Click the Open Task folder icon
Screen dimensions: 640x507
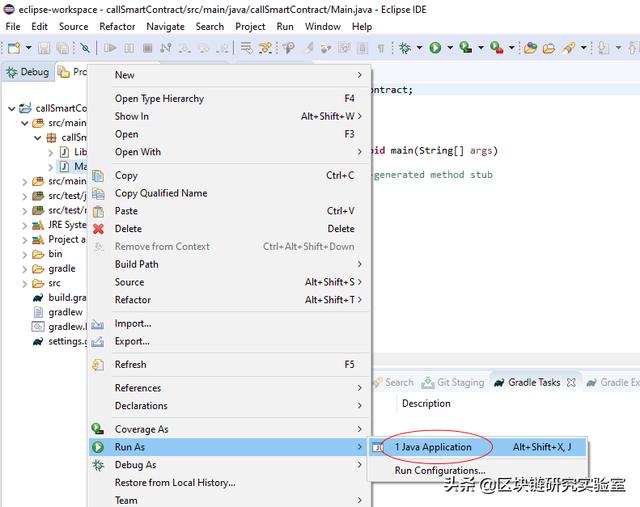pyautogui.click(x=549, y=49)
